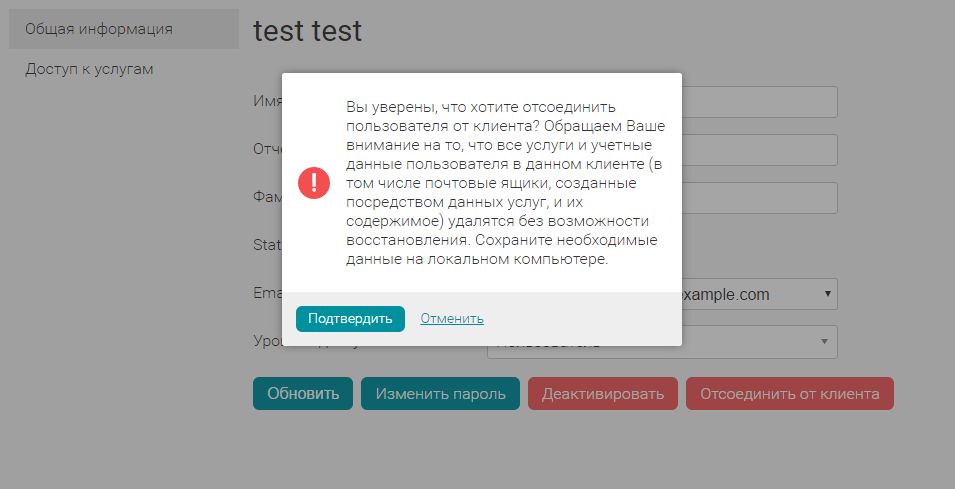
Task: Click the red warning exclamation icon
Action: tap(314, 182)
